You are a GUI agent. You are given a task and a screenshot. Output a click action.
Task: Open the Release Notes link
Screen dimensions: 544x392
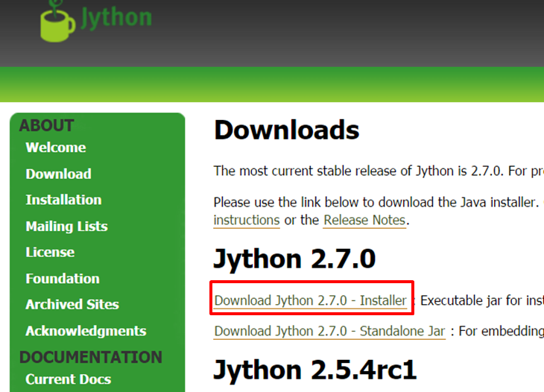[364, 221]
